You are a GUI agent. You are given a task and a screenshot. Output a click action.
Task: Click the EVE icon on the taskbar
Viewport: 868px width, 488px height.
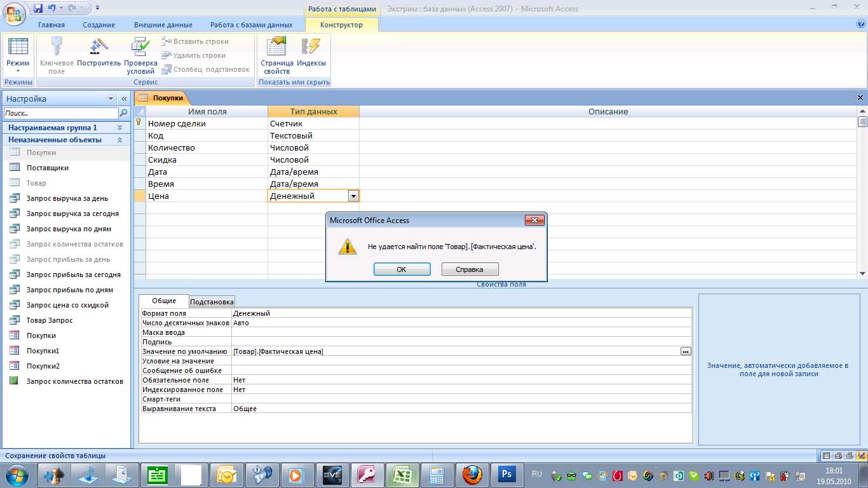coord(332,475)
